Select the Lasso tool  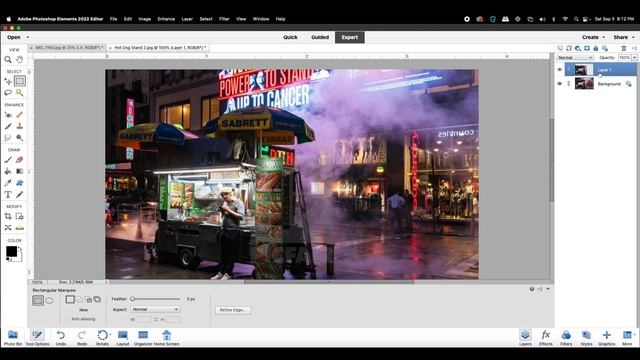8,93
